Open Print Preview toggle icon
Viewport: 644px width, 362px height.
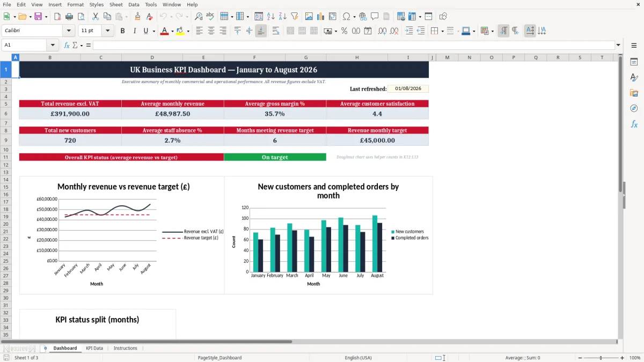pos(80,17)
